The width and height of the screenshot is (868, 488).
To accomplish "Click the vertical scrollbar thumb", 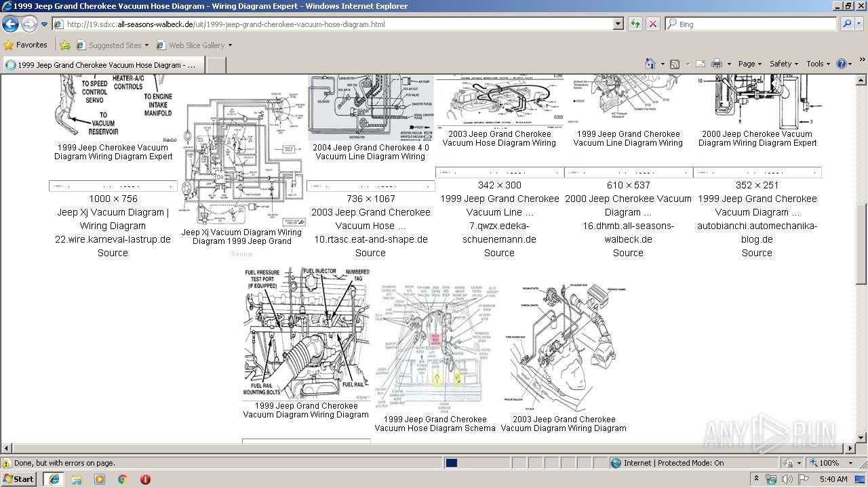I will (861, 244).
